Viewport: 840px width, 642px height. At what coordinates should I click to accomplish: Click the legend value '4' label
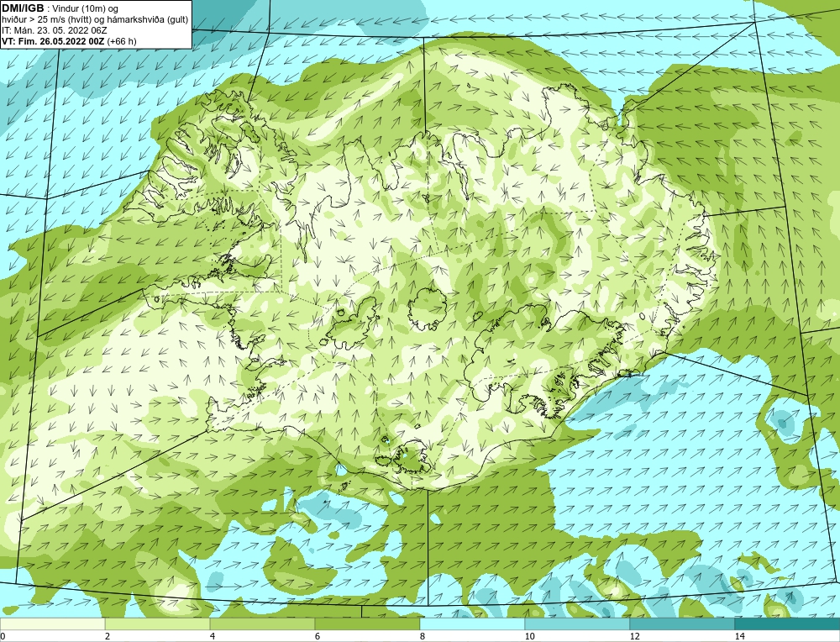coord(213,636)
